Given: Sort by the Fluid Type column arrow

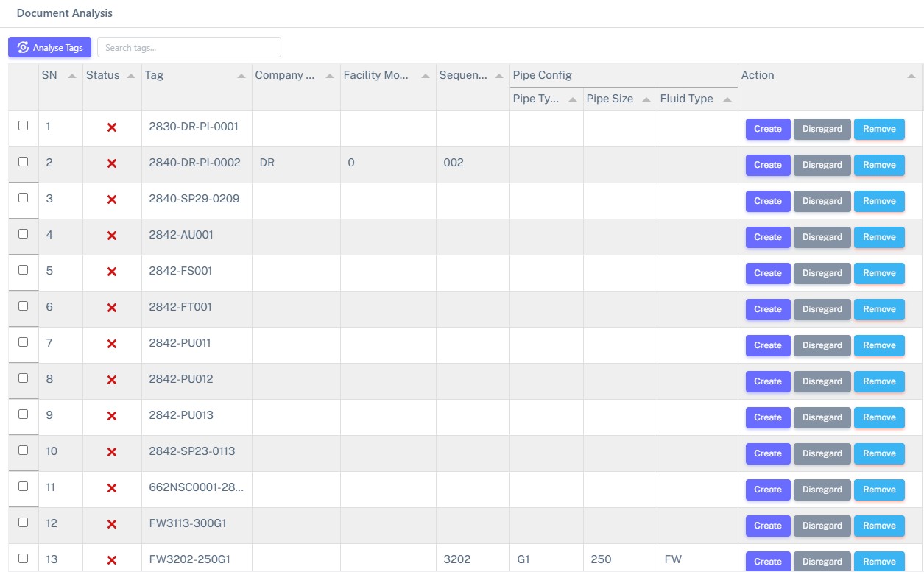Looking at the screenshot, I should click(x=726, y=99).
